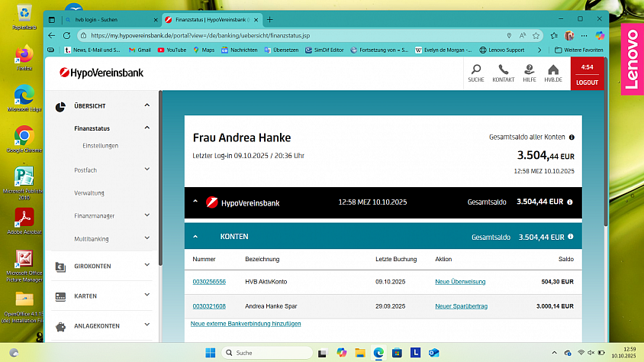Go to HVB.DE home icon
Image resolution: width=644 pixels, height=362 pixels.
point(553,73)
